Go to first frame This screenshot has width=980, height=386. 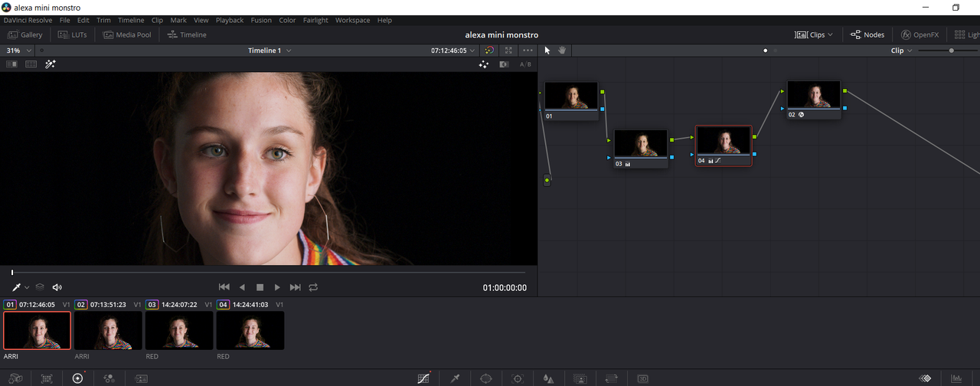tap(224, 287)
